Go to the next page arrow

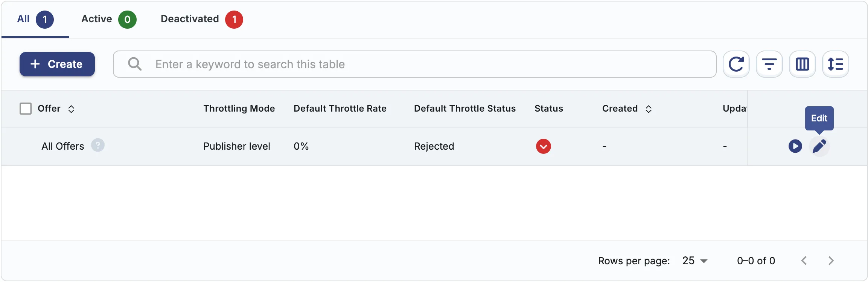coord(831,261)
